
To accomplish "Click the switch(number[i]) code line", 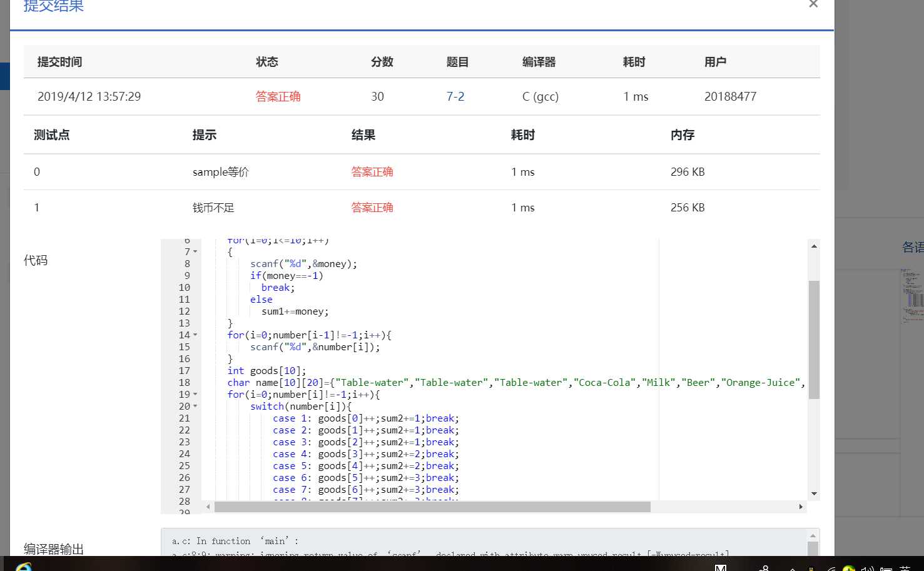I will 301,406.
